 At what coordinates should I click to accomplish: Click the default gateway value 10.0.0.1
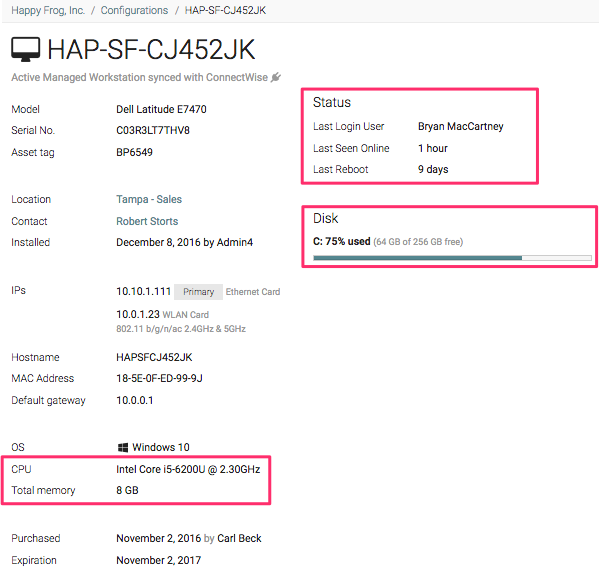[x=134, y=400]
